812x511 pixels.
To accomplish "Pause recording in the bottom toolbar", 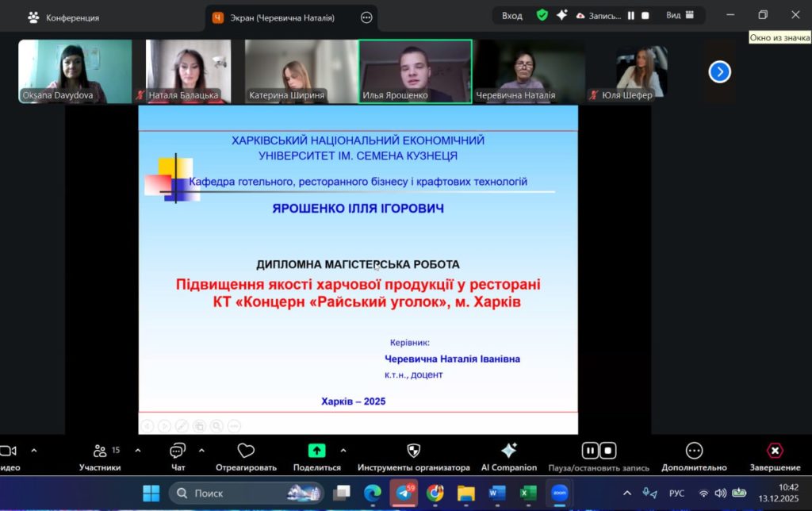I will (x=590, y=451).
